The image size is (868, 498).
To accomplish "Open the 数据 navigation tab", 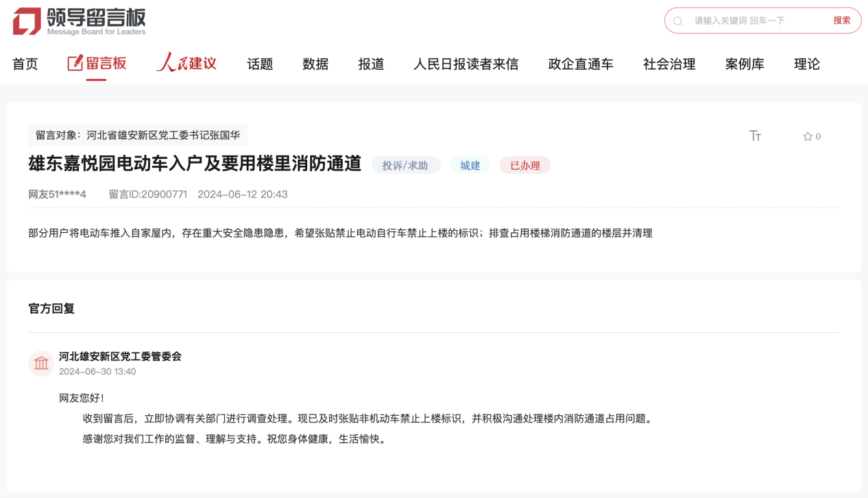I will (315, 64).
